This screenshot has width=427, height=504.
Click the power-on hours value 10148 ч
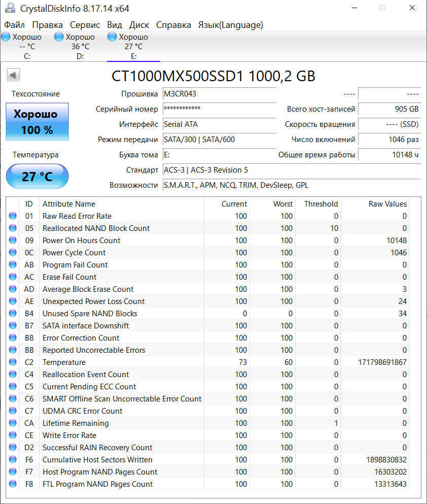[389, 155]
